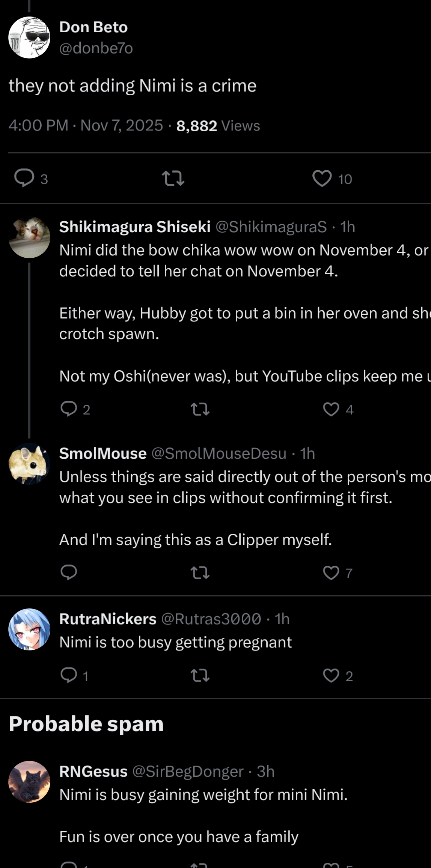Viewport: 431px width, 868px height.
Task: Like Shikimagura Shiseki's comment
Action: [331, 409]
